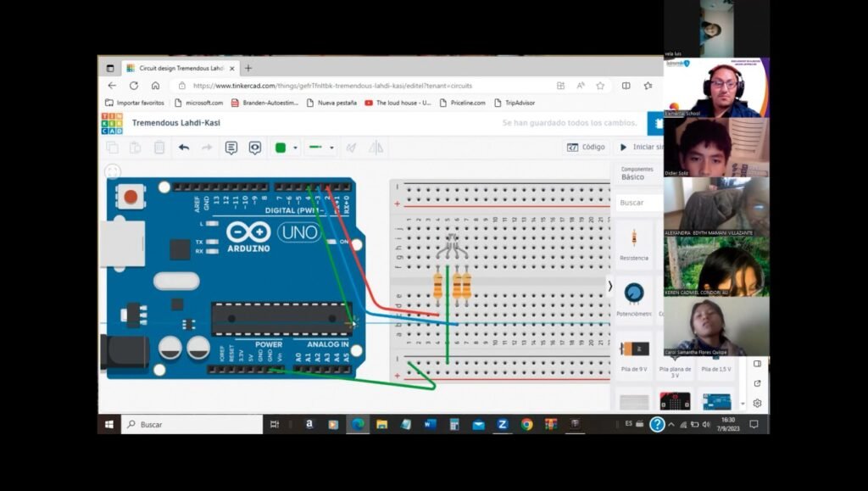The width and height of the screenshot is (868, 491).
Task: Open File Explorer from taskbar
Action: 382,425
